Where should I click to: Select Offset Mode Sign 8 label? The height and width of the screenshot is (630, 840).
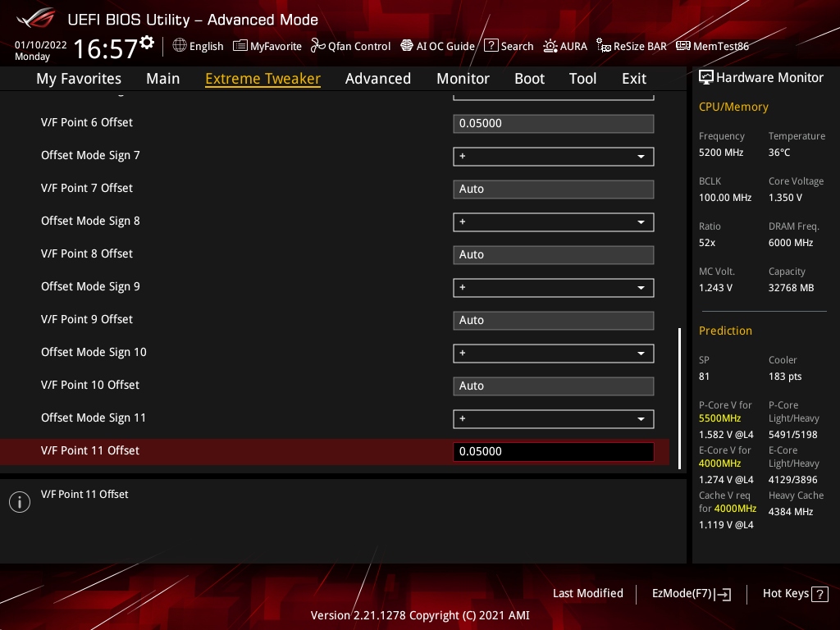(x=90, y=221)
